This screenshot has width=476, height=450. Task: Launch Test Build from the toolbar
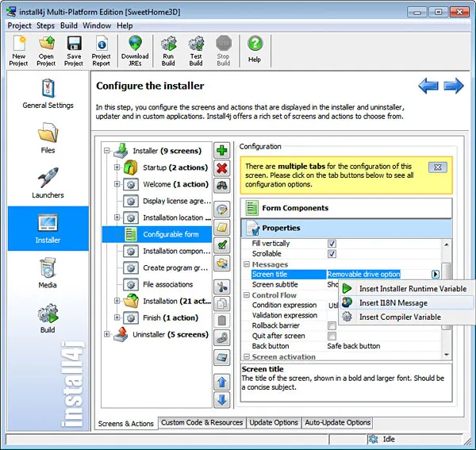[x=196, y=51]
